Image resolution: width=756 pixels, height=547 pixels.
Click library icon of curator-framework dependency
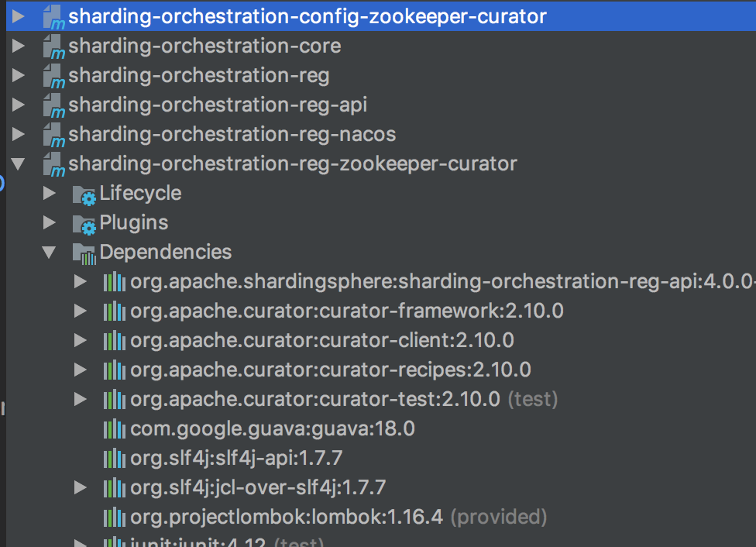pos(115,311)
